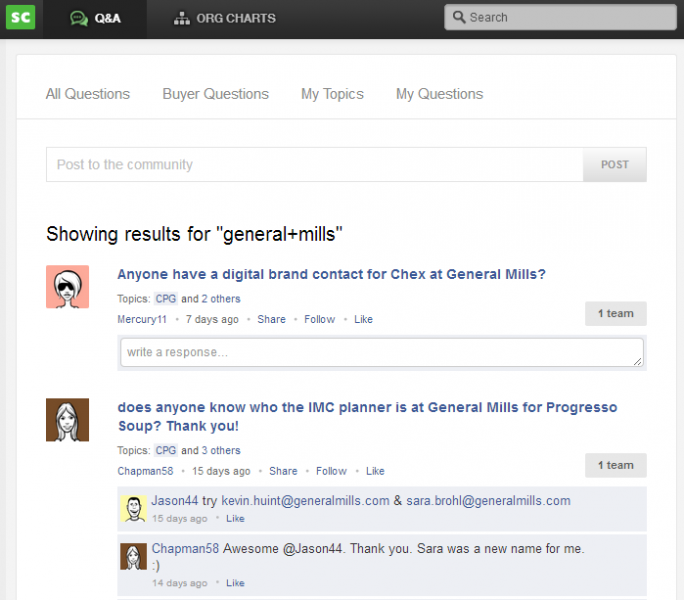Click kevin.huint@generalmills.com email link
This screenshot has width=684, height=600.
coord(305,501)
